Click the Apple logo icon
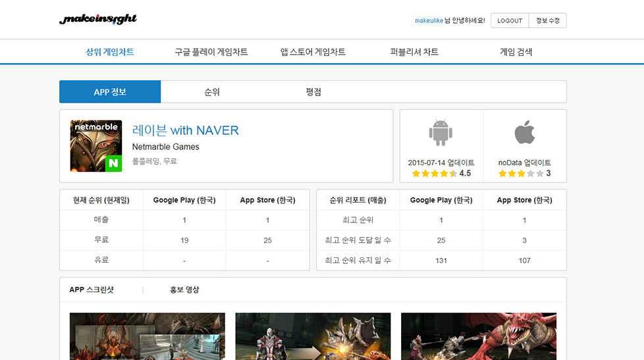This screenshot has height=360, width=644. pos(524,132)
